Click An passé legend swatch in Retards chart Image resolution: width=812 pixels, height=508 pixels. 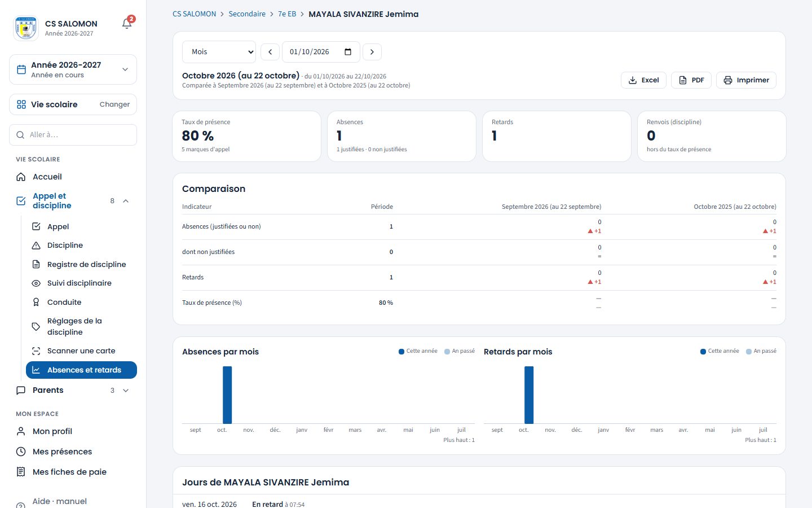pos(749,352)
